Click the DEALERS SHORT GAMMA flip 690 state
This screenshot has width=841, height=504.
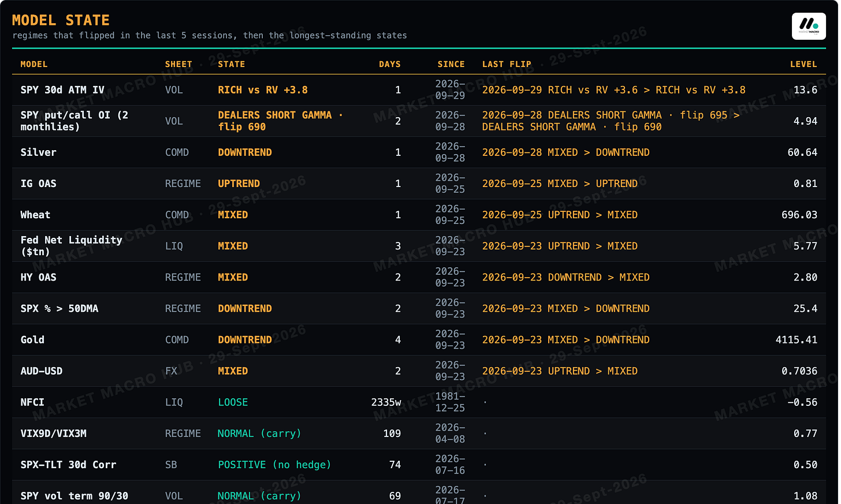pyautogui.click(x=281, y=121)
